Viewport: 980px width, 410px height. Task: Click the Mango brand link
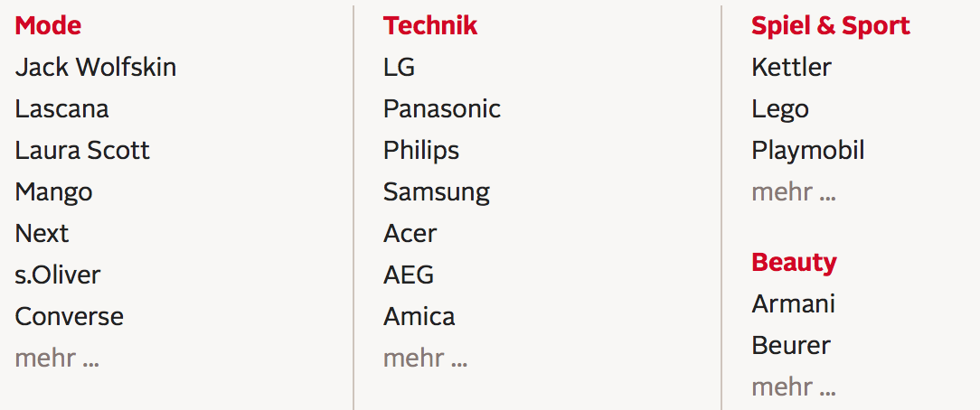53,192
